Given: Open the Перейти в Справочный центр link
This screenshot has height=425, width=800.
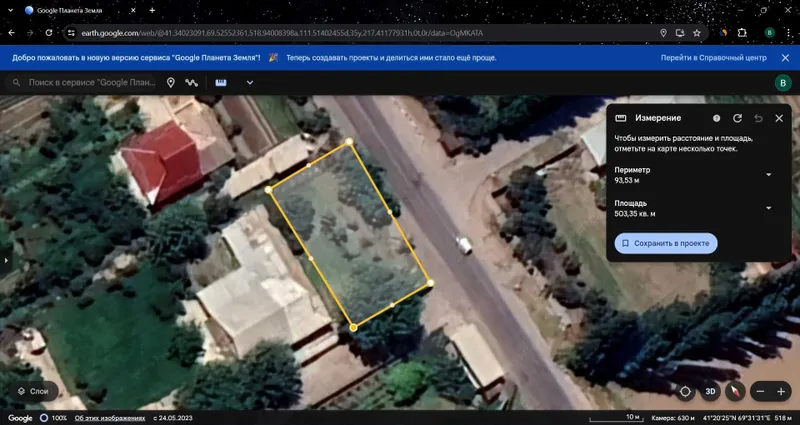Looking at the screenshot, I should (714, 58).
